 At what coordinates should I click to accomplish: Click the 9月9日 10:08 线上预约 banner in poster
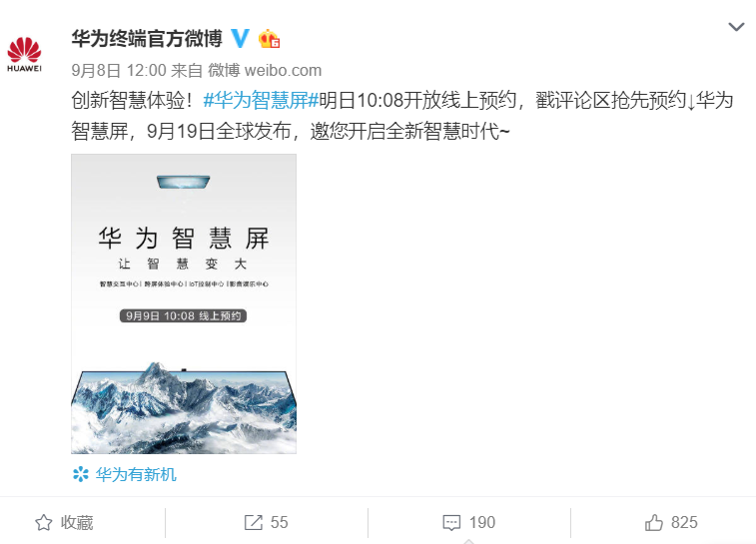pos(183,315)
